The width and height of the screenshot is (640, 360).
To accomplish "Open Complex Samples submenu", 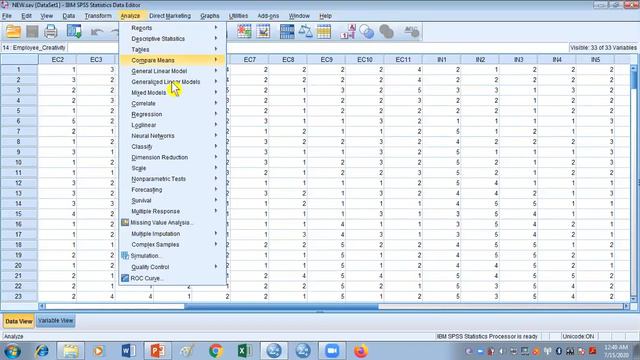I will (173, 244).
